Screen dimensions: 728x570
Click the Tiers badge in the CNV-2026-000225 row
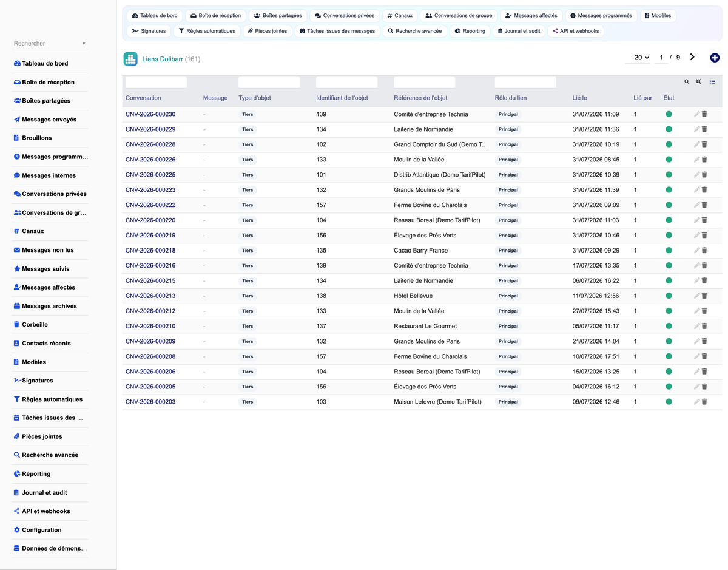(x=248, y=175)
